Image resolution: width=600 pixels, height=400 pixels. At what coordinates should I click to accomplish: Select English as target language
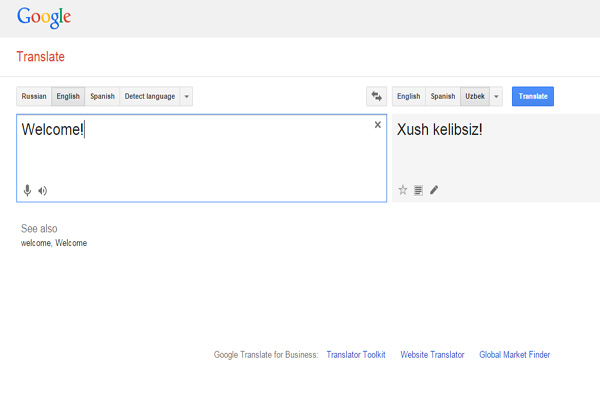click(x=409, y=97)
